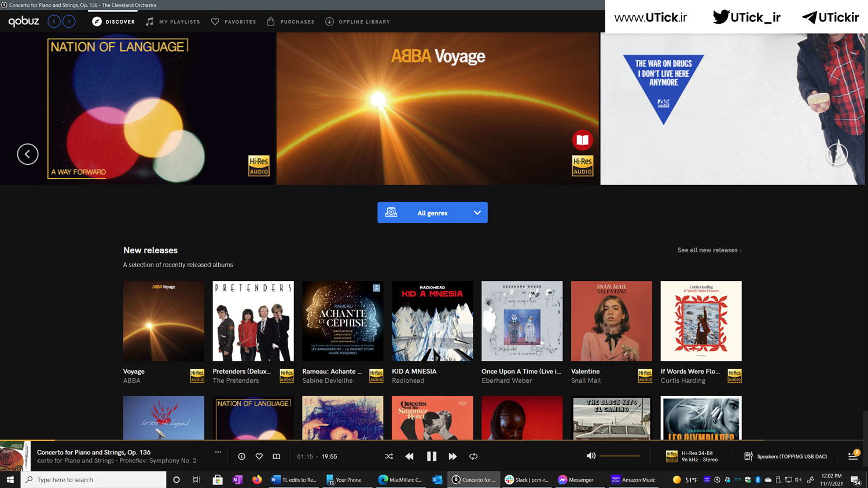868x488 pixels.
Task: Click ABBA artist name under Voyage
Action: [131, 380]
